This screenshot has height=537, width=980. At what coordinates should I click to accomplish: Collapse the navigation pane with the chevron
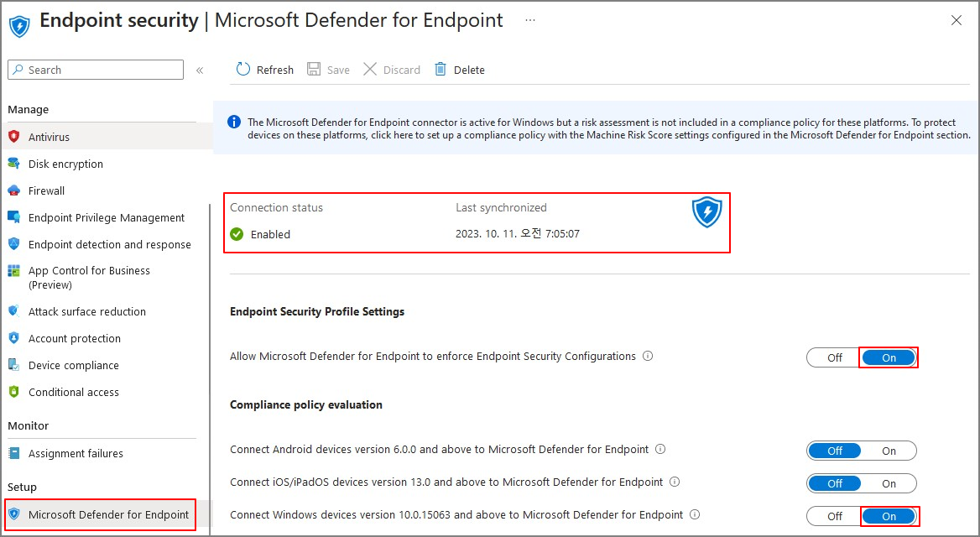point(200,70)
